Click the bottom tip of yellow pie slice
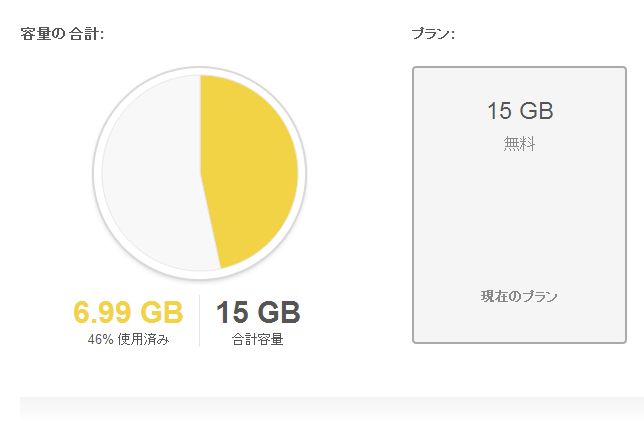The height and width of the screenshot is (445, 644). tap(222, 265)
